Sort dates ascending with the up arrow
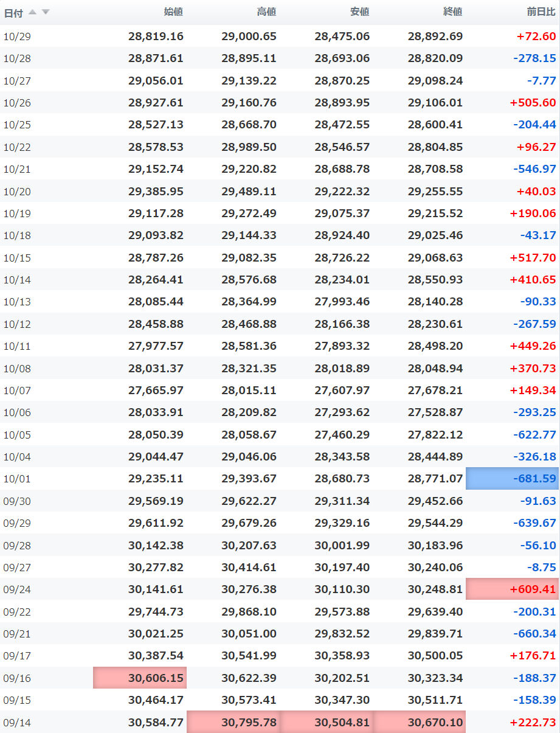 tap(32, 12)
